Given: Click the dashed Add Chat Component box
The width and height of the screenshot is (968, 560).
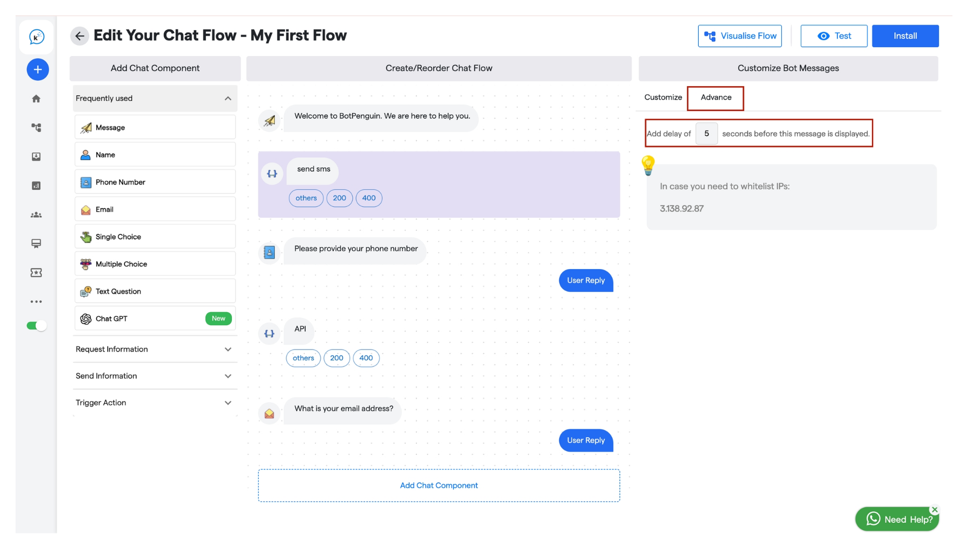Looking at the screenshot, I should click(439, 486).
